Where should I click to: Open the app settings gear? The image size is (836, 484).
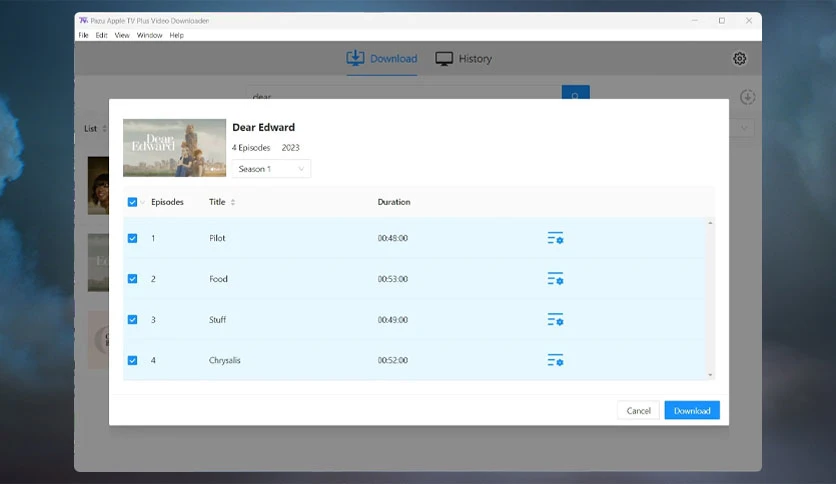(x=740, y=59)
